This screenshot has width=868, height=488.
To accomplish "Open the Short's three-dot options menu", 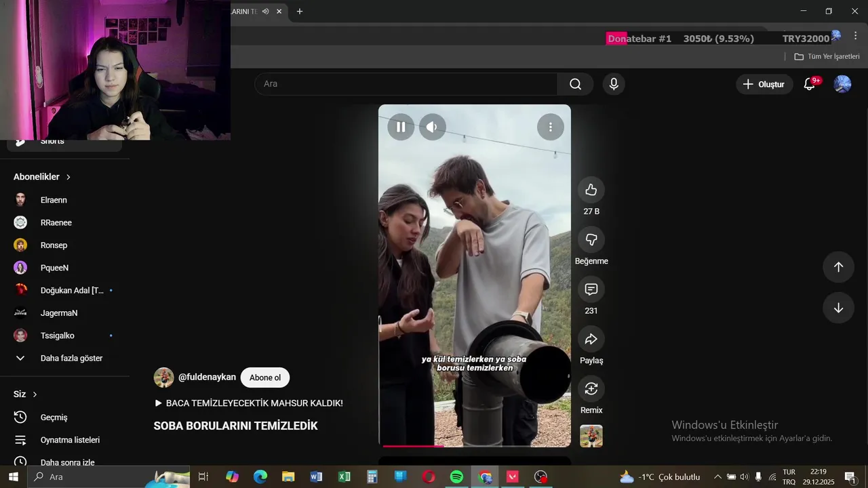I will tap(550, 127).
